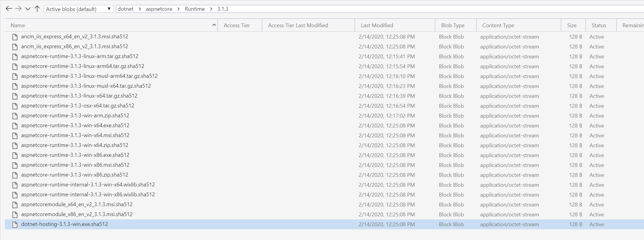Image resolution: width=644 pixels, height=240 pixels.
Task: Sort by Content Type column header
Action: click(498, 25)
